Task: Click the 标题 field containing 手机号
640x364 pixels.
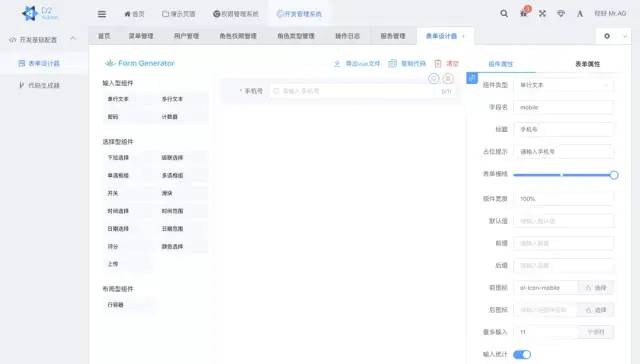Action: point(564,129)
